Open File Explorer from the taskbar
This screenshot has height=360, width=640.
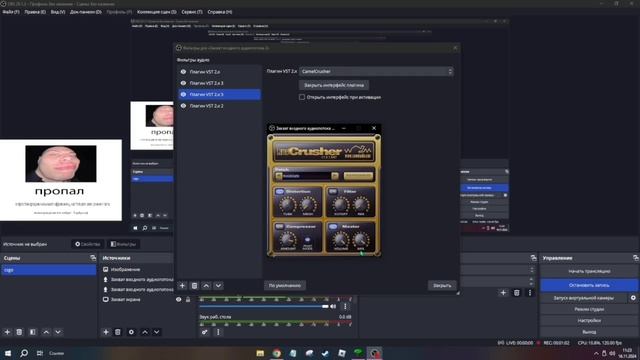pyautogui.click(x=260, y=353)
